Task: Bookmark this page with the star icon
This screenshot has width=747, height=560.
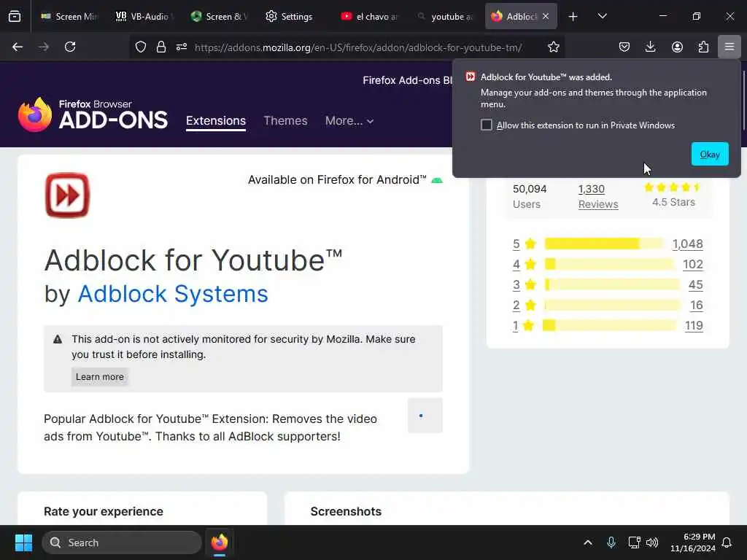Action: coord(553,47)
